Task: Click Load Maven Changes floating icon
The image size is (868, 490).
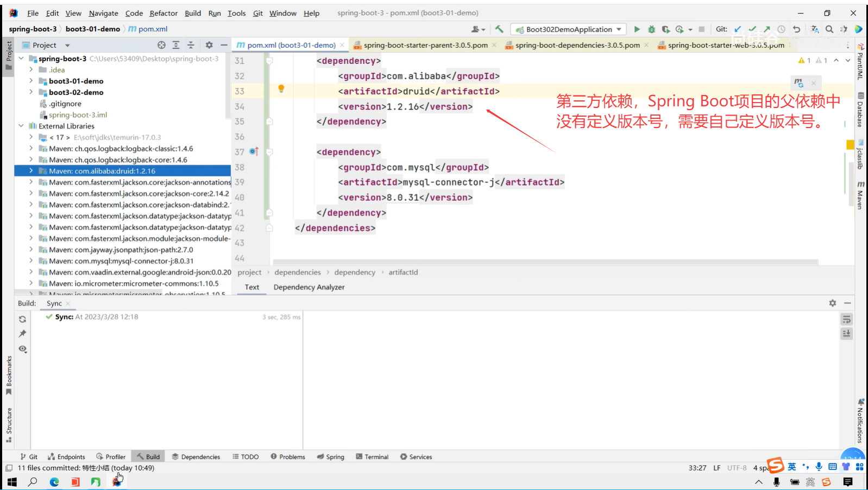Action: [798, 82]
